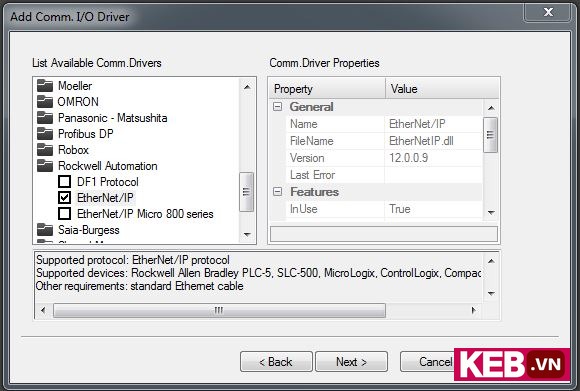Click the Property column header
The height and width of the screenshot is (391, 580).
[x=327, y=89]
